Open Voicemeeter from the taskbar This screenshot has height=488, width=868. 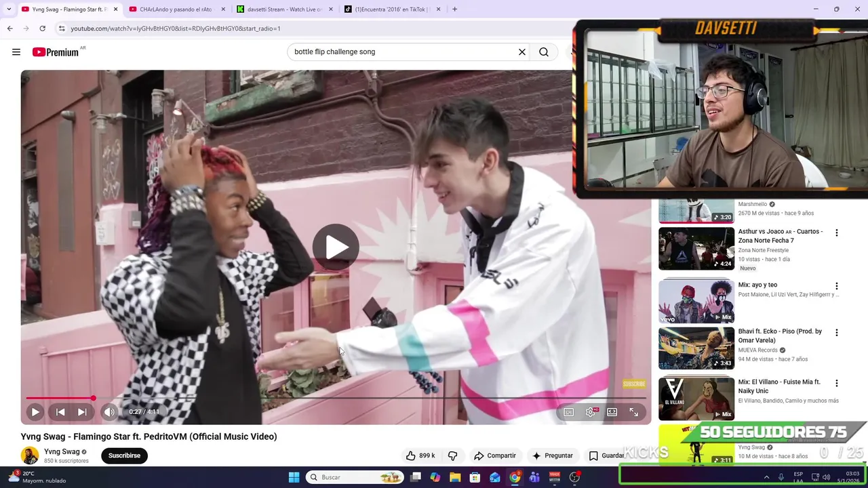(x=555, y=477)
